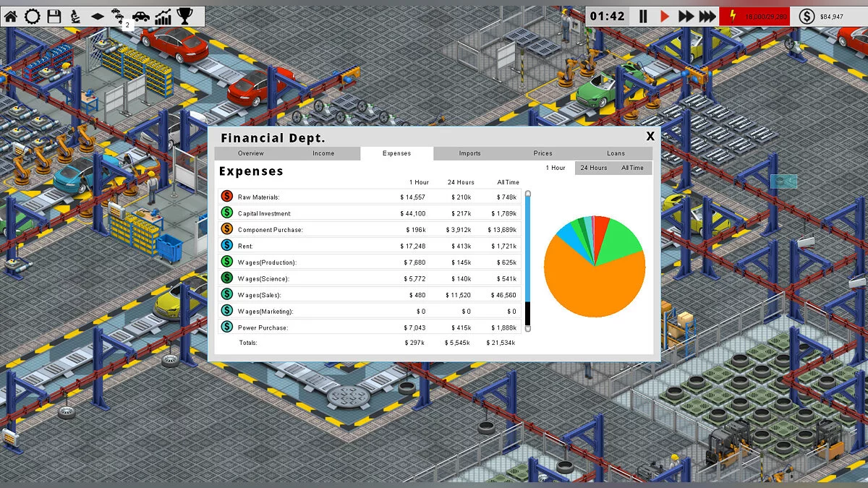Click the $ 44,100 capital investment value
This screenshot has width=868, height=488.
click(413, 213)
